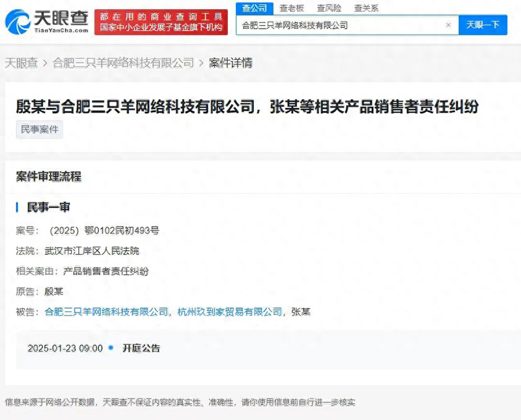The image size is (521, 420).
Task: Switch to the 查老板 tab
Action: click(292, 8)
